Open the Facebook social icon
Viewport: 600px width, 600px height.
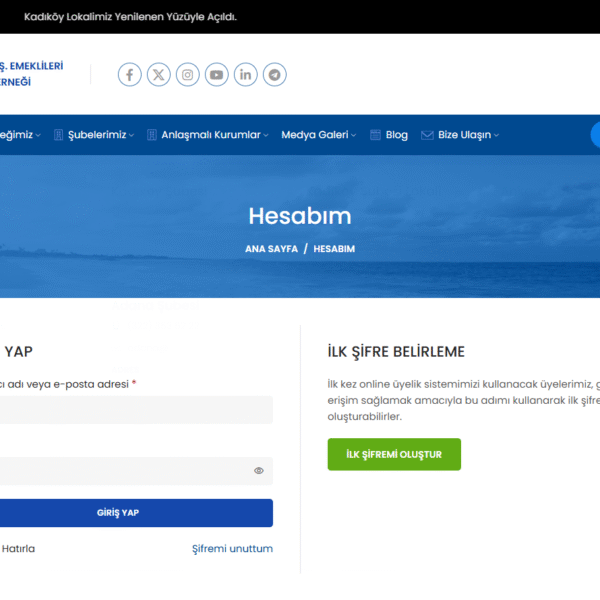click(130, 75)
